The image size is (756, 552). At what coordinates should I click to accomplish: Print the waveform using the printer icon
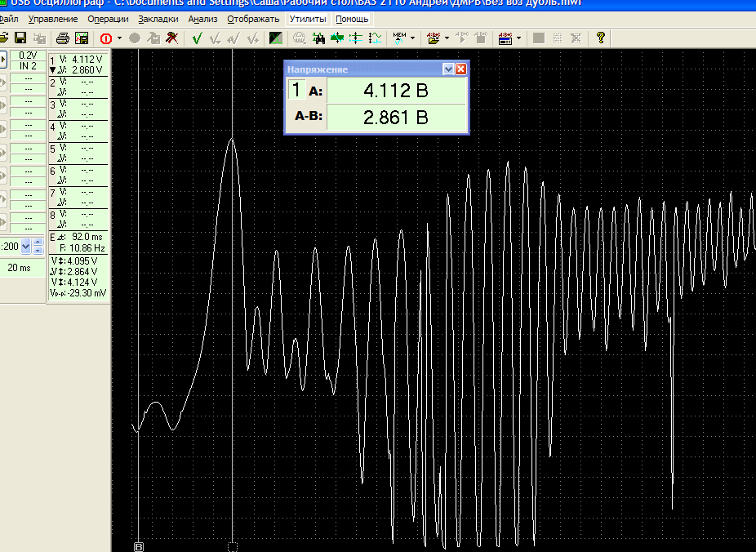(x=63, y=38)
